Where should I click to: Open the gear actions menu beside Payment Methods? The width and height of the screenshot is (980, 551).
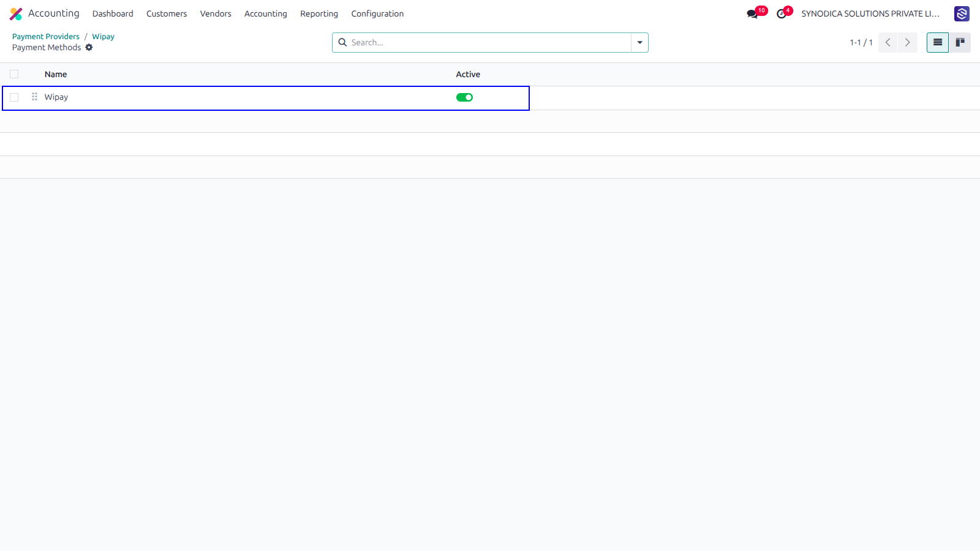click(x=89, y=47)
